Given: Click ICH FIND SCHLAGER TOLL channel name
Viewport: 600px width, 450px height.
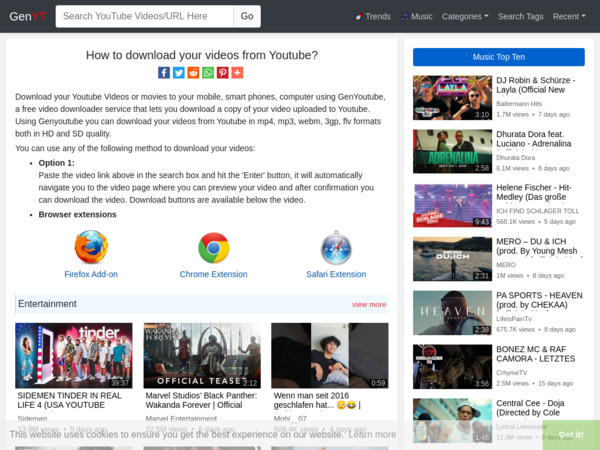Looking at the screenshot, I should [537, 211].
